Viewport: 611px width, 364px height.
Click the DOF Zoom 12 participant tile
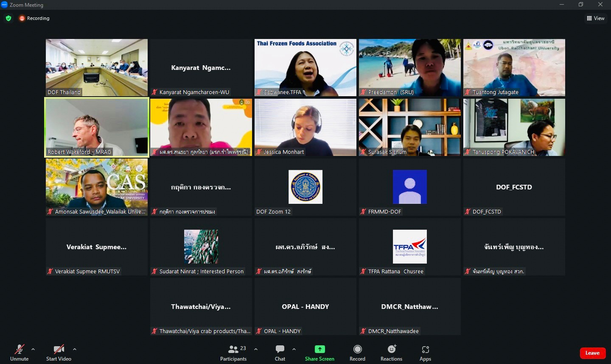[x=305, y=187]
